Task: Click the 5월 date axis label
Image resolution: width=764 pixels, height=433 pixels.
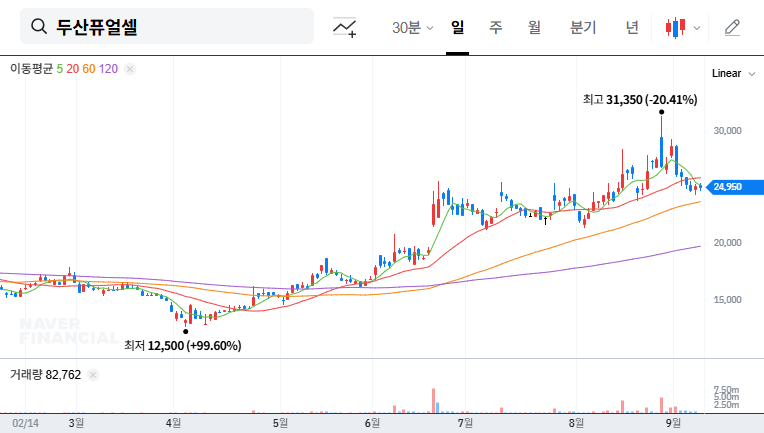Action: click(280, 423)
